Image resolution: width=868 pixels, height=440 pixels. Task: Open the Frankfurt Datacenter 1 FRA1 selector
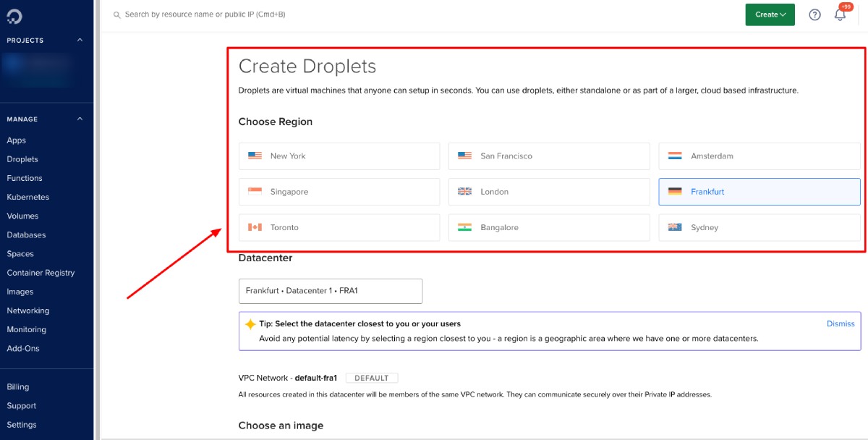pos(330,290)
